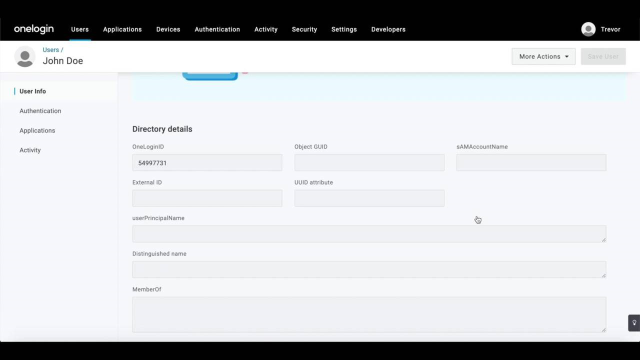Screen dimensions: 640x360
Task: Click the userPrincipalName text area
Action: click(x=369, y=234)
